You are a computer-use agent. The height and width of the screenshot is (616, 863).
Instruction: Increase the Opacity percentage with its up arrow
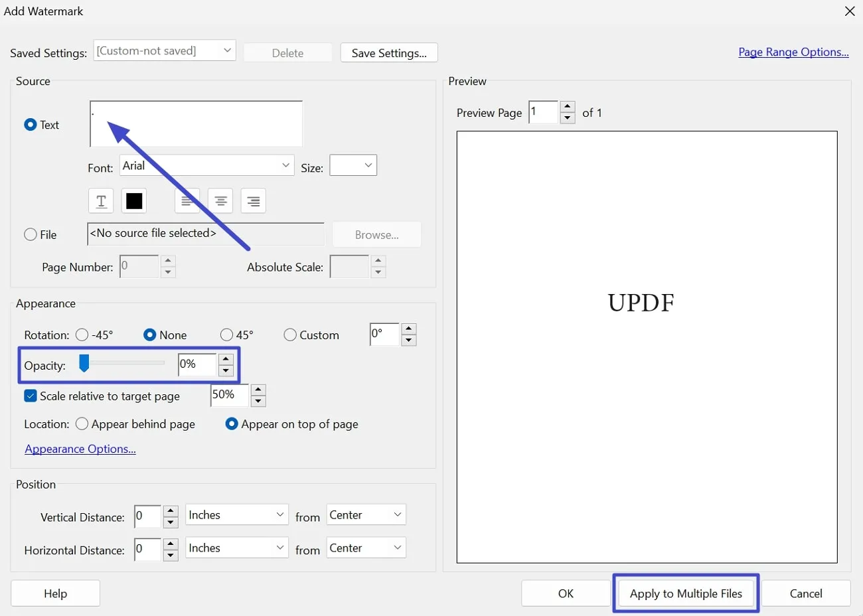pyautogui.click(x=226, y=359)
